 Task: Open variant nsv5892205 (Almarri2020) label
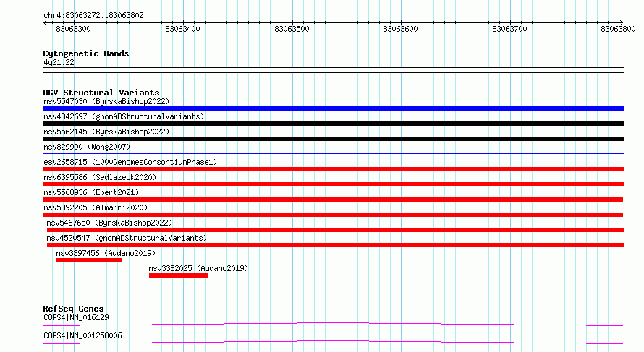[96, 207]
